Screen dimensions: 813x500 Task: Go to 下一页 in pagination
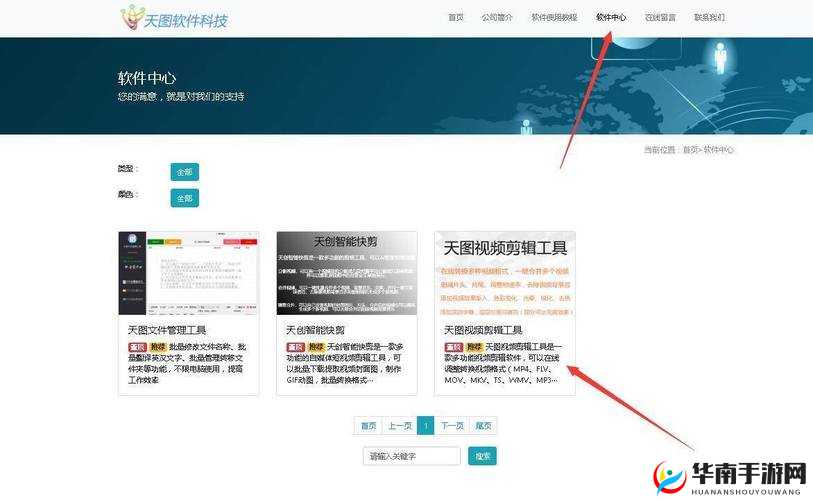tap(452, 426)
